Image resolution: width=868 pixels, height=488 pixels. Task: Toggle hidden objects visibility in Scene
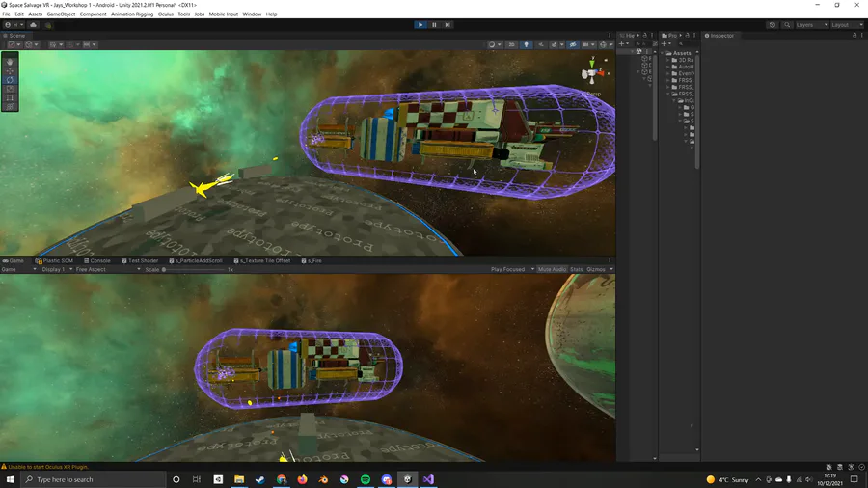coord(573,44)
